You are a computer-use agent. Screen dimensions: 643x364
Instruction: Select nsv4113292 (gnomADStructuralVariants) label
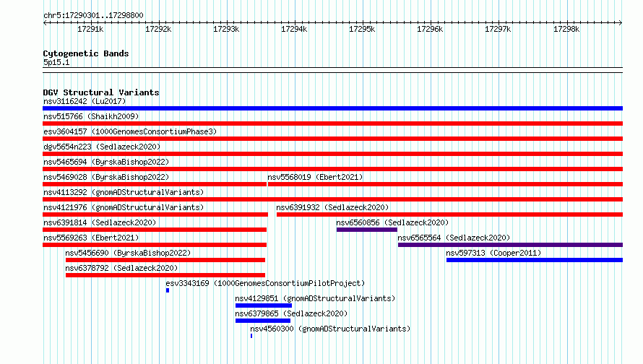(x=124, y=192)
